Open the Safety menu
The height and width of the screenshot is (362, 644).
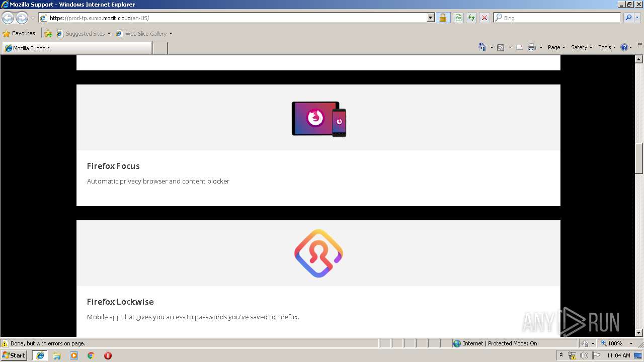[x=582, y=47]
